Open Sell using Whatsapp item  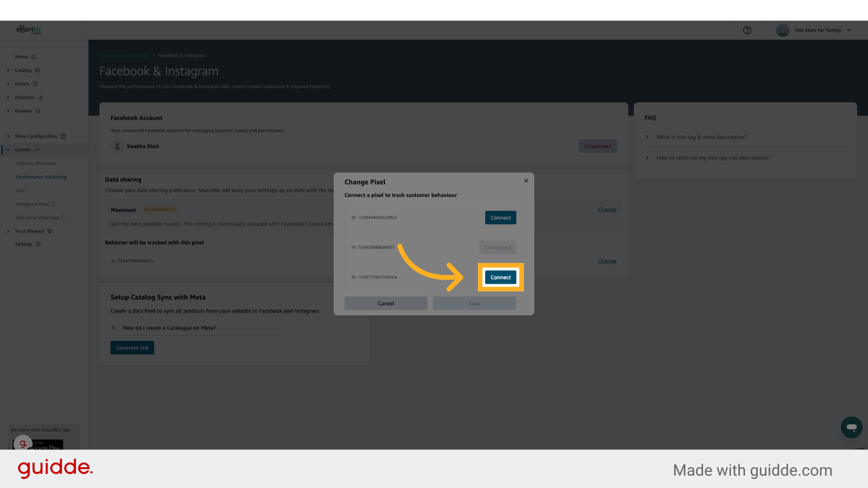(38, 218)
